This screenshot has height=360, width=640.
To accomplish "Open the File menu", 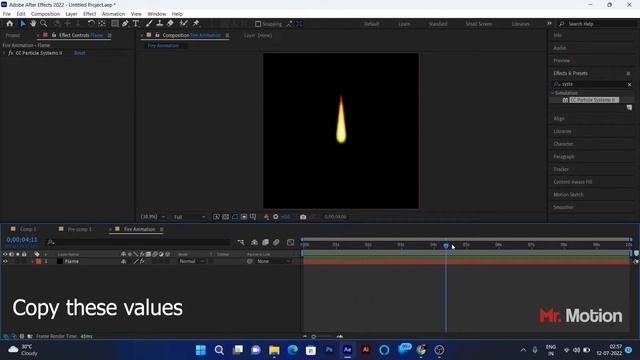I will [x=7, y=14].
